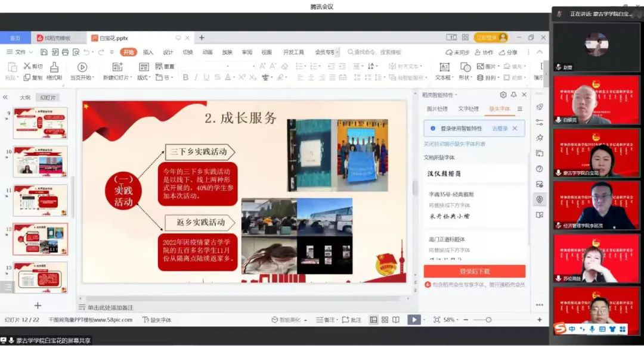Insert a text box using 文本框 icon
This screenshot has height=346, width=644.
pyautogui.click(x=444, y=67)
